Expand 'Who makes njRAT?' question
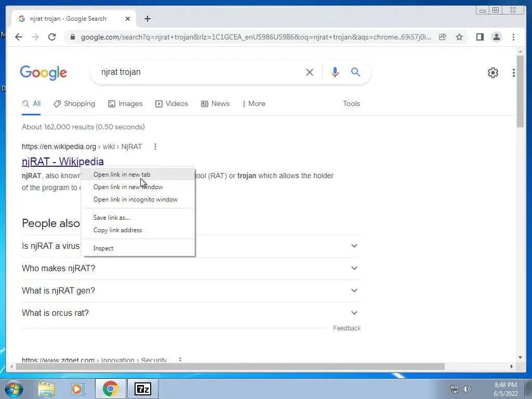 click(191, 269)
